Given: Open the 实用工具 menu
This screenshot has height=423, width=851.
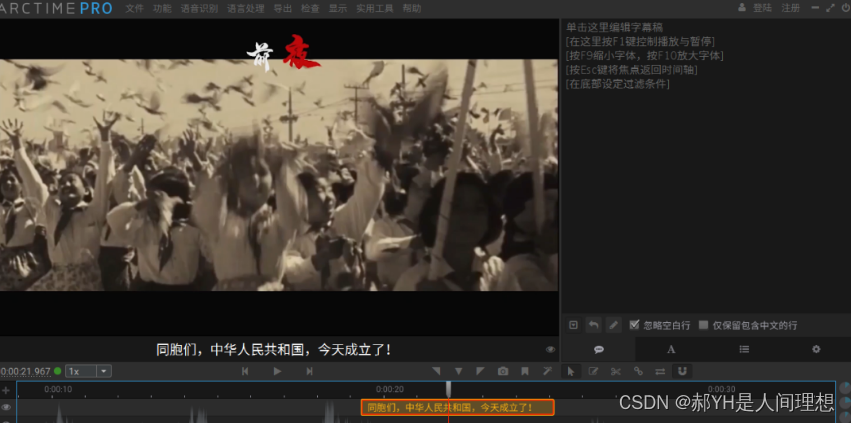Looking at the screenshot, I should click(x=374, y=8).
